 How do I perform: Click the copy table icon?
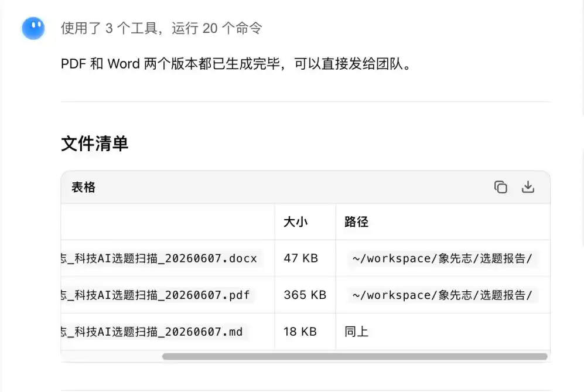pyautogui.click(x=501, y=187)
